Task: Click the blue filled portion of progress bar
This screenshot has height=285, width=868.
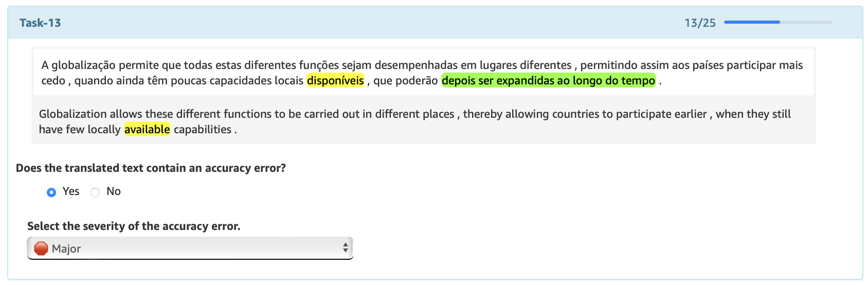Action: coord(751,22)
